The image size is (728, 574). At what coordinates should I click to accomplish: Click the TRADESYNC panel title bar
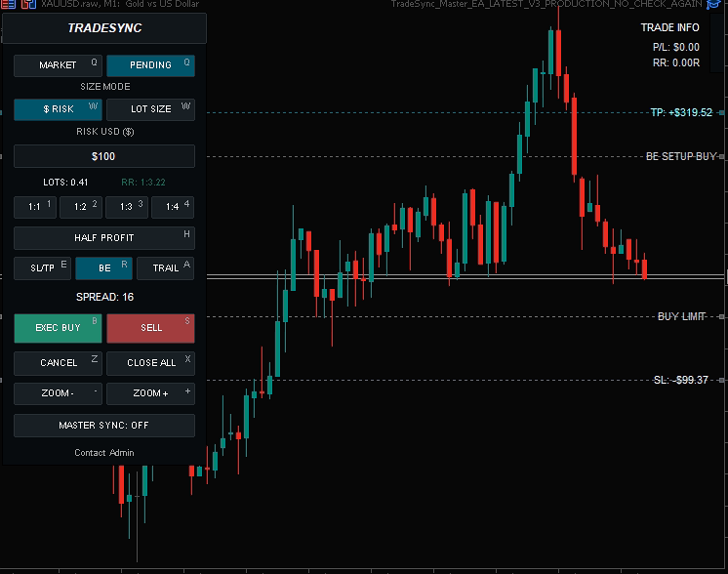(x=104, y=28)
